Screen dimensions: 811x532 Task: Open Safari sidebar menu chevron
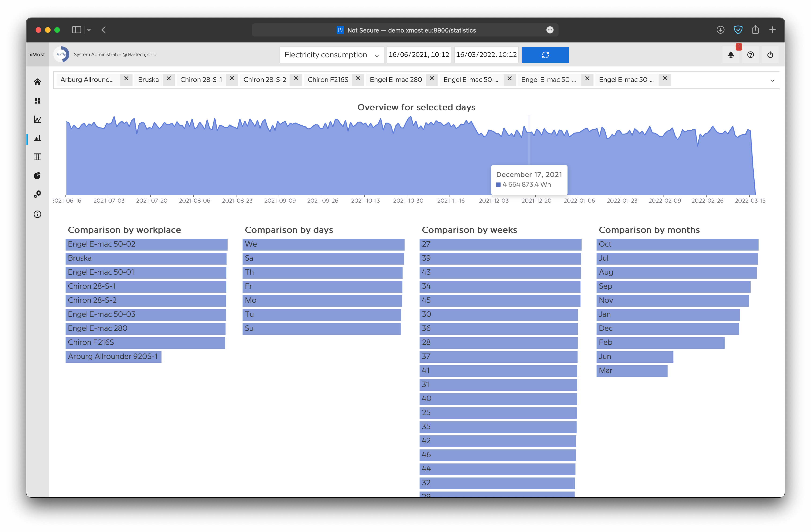[x=89, y=30]
